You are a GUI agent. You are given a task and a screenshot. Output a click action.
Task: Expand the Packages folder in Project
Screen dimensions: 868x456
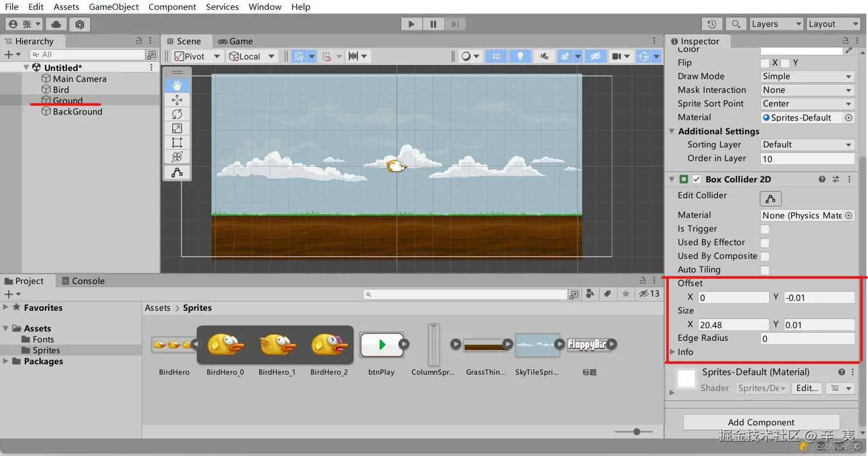pyautogui.click(x=5, y=361)
